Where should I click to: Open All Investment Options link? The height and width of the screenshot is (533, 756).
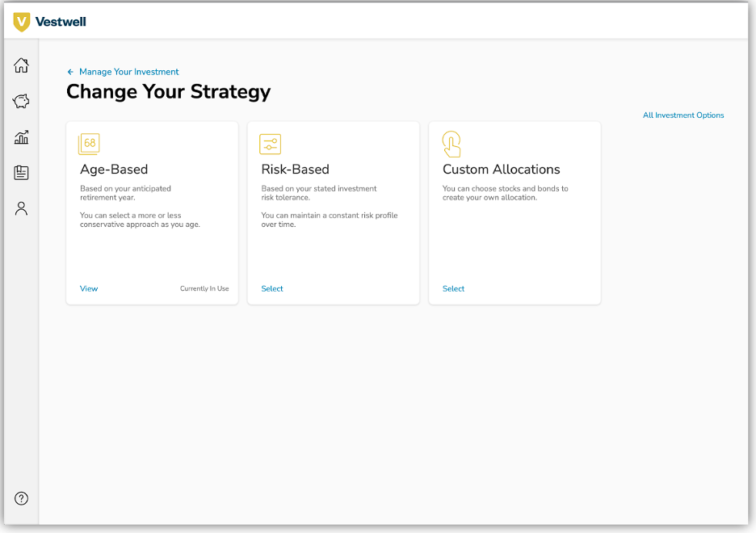pos(683,115)
